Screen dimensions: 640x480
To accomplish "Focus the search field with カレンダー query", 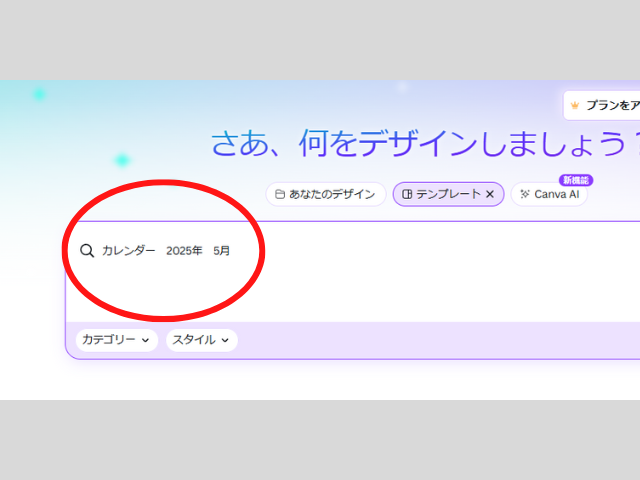I will coord(128,251).
